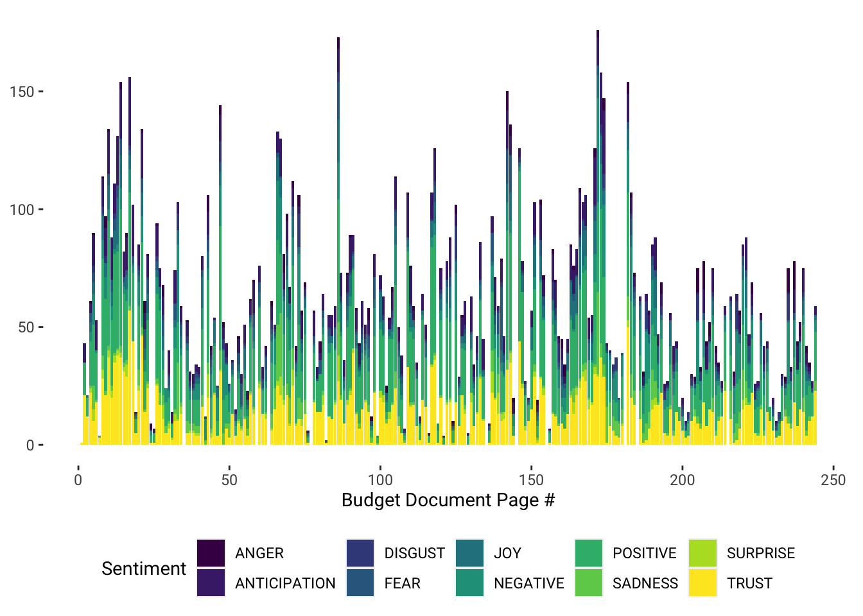Click the x-axis tick label 0
Image resolution: width=863 pixels, height=616 pixels.
tap(78, 480)
